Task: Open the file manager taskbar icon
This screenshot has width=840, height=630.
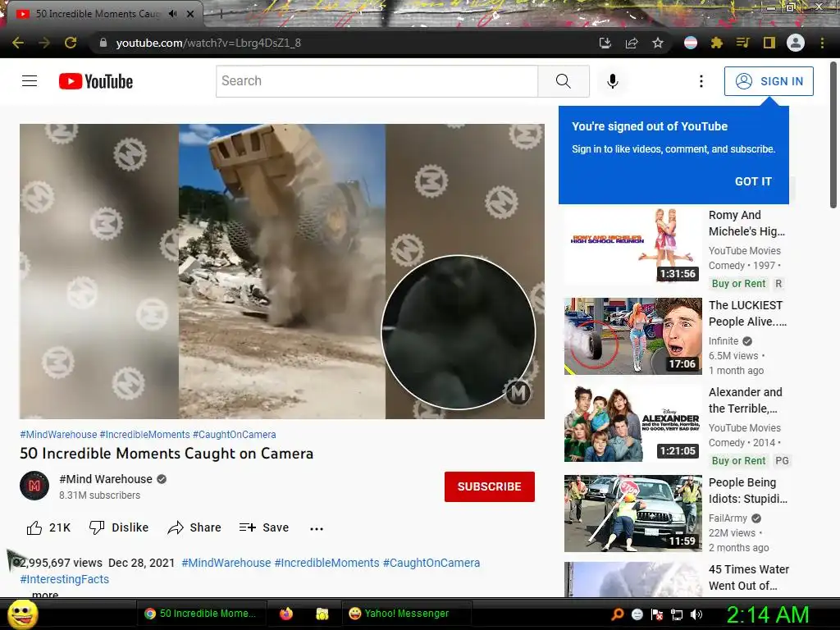Action: point(322,614)
